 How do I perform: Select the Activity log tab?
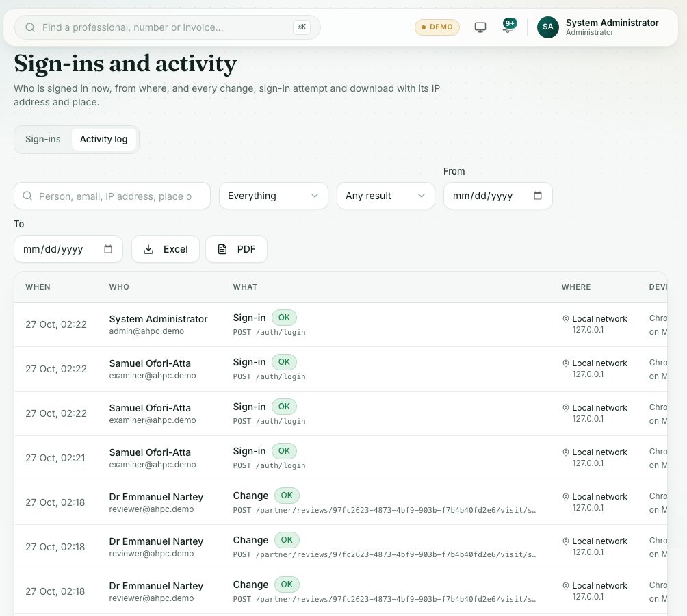[104, 140]
